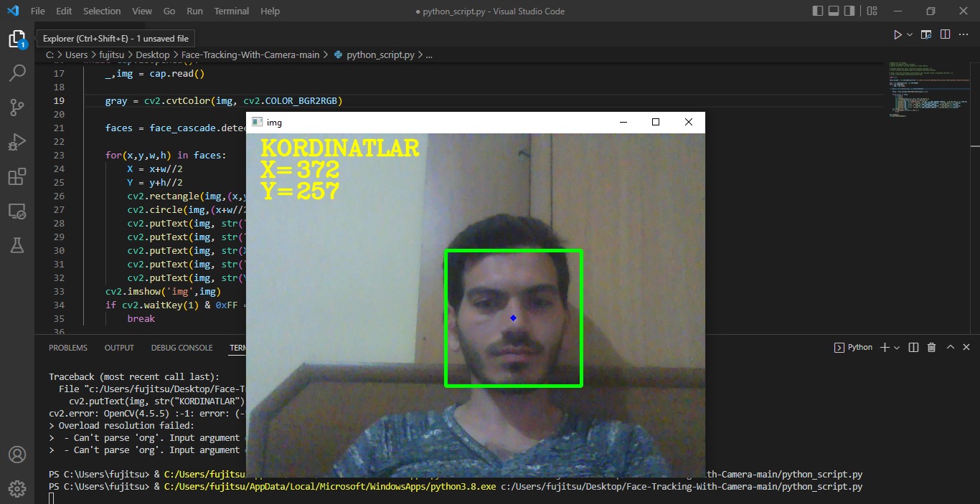
Task: Click the '_,img = cap.read()' code line
Action: click(155, 74)
